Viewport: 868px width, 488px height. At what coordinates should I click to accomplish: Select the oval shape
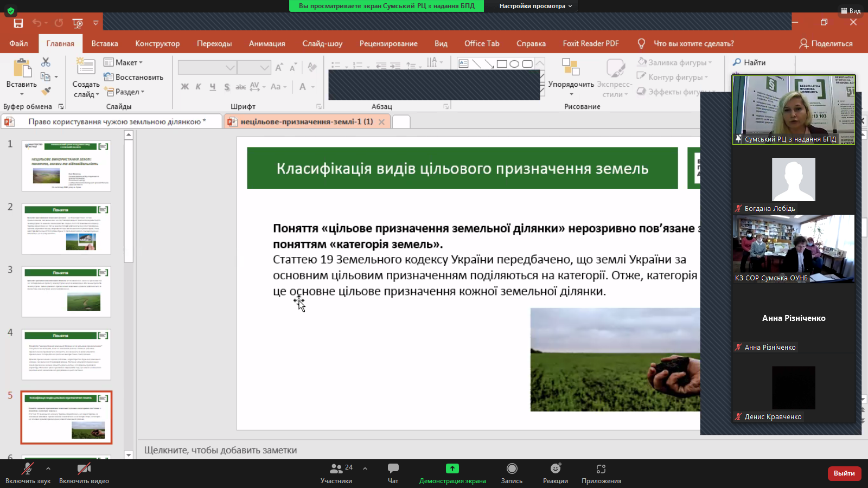pos(514,63)
